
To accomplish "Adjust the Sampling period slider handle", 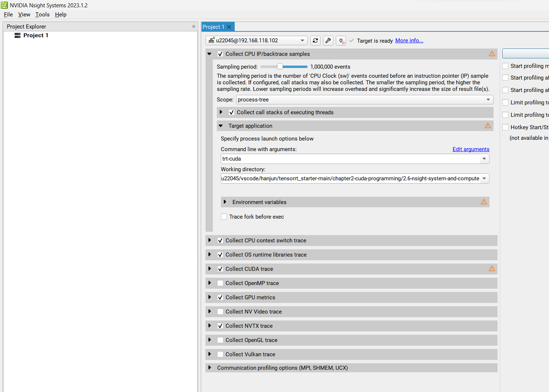I will point(280,66).
